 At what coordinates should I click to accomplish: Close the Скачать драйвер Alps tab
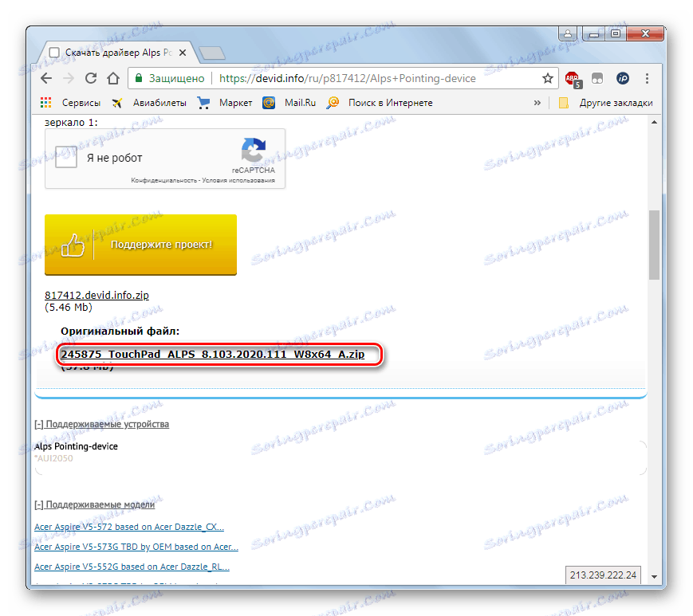tap(183, 53)
